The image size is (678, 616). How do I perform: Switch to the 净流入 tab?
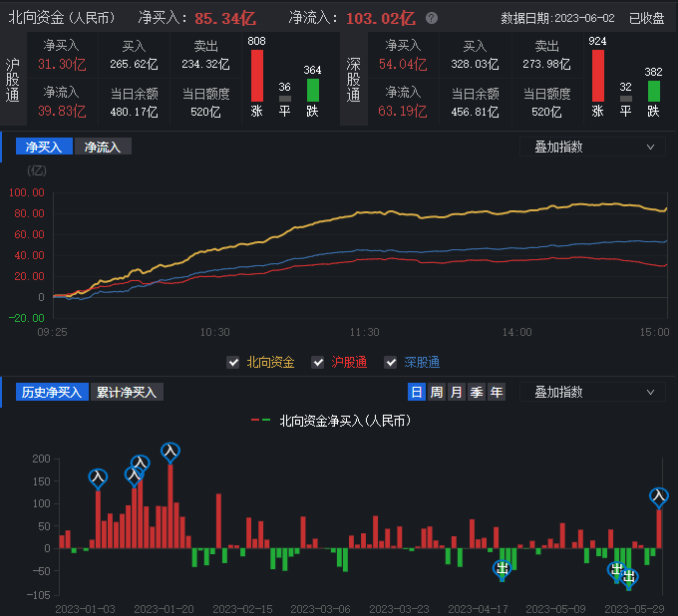coord(103,147)
